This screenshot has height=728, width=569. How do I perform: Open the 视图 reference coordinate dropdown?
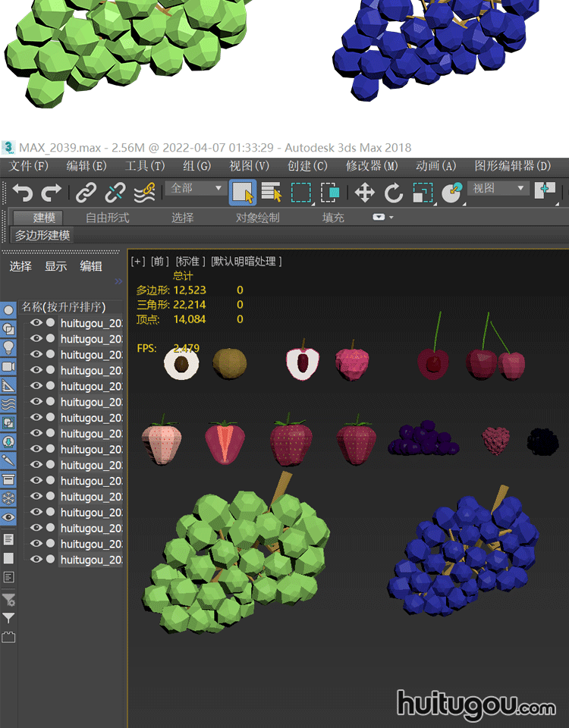coord(499,188)
